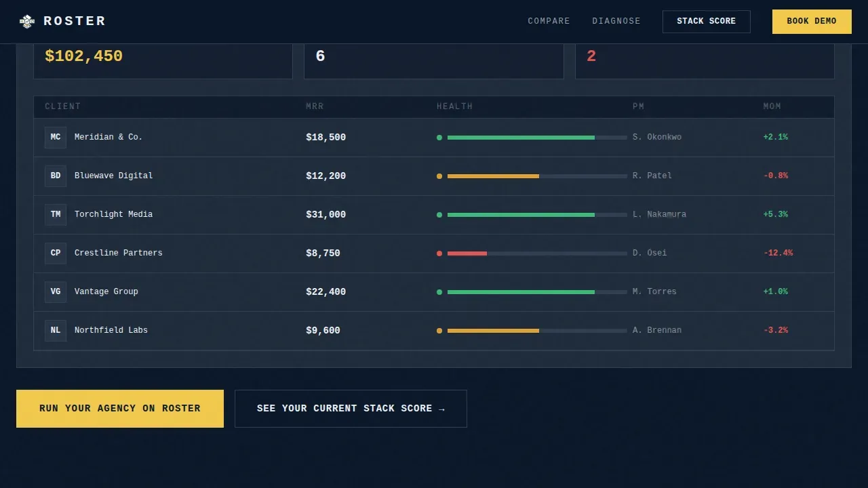Click the CP avatar for Crestline Partners

56,253
